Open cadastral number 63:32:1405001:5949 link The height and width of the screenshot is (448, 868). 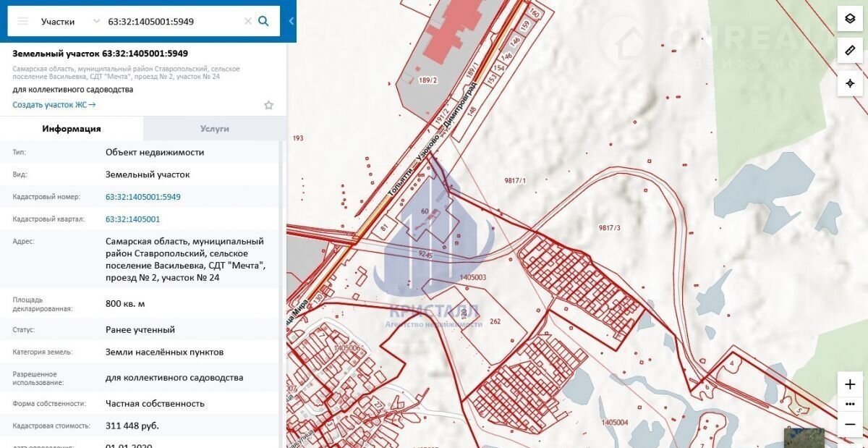point(143,197)
